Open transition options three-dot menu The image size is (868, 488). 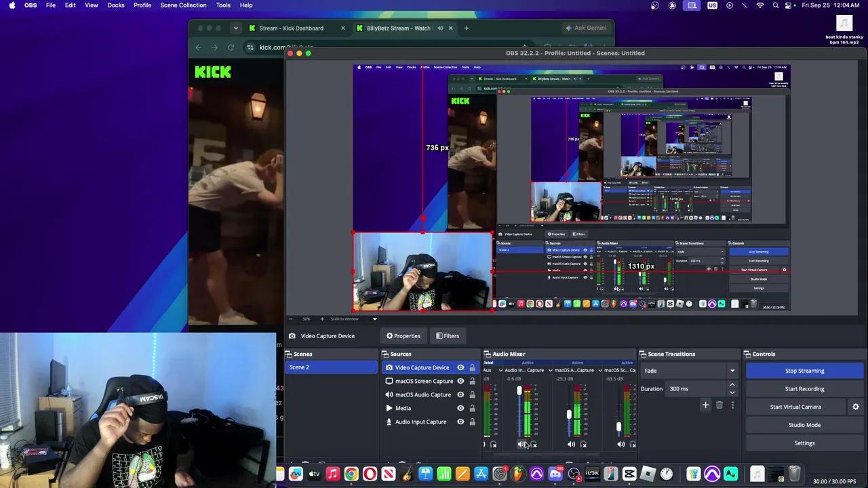(732, 405)
